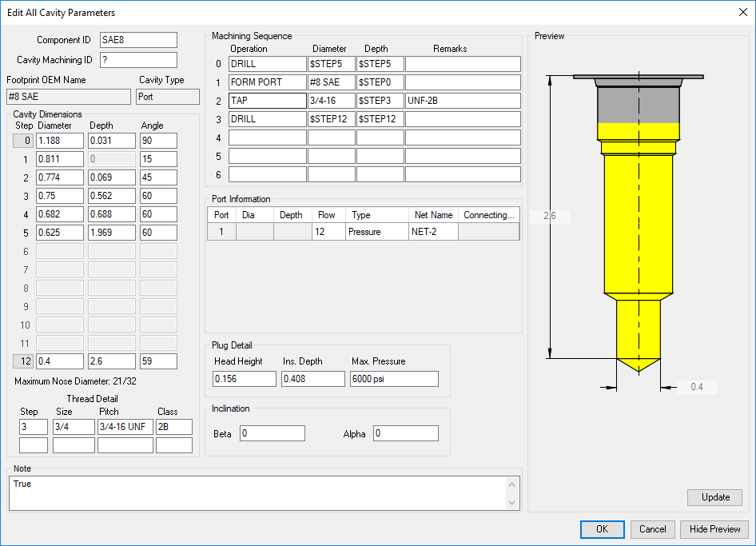Cancel the cavity parameter edits
Screen dimensions: 756x546
point(652,529)
